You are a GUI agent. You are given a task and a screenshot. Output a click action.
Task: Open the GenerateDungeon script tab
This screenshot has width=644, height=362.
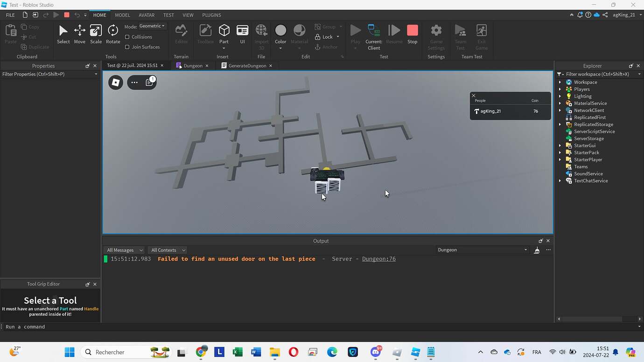[x=246, y=65]
